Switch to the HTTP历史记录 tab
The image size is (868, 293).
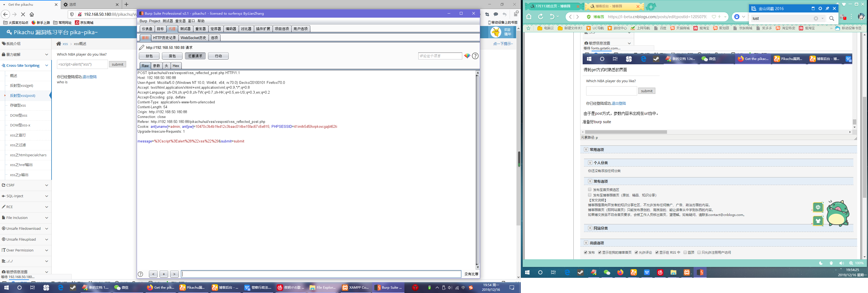coord(164,38)
